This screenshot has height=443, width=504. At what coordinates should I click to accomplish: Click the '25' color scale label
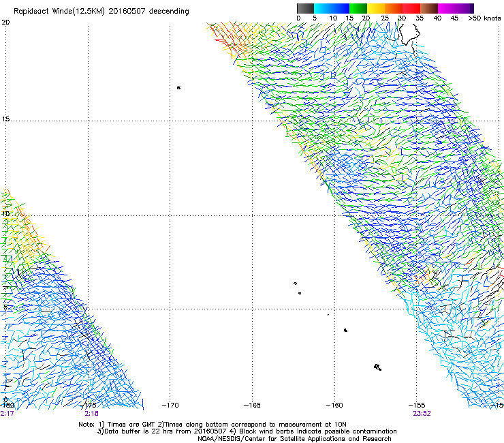pyautogui.click(x=384, y=18)
